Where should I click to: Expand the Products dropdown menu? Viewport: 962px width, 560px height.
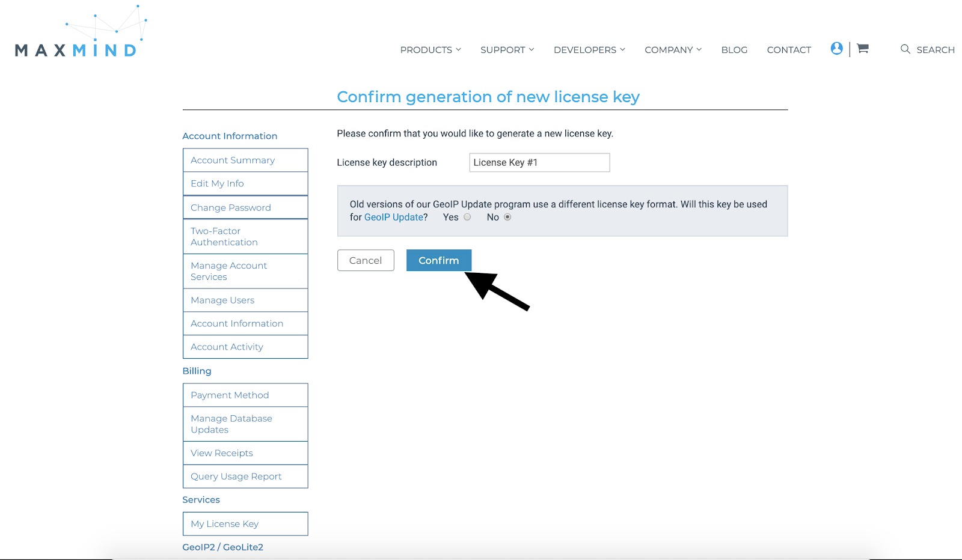(430, 50)
